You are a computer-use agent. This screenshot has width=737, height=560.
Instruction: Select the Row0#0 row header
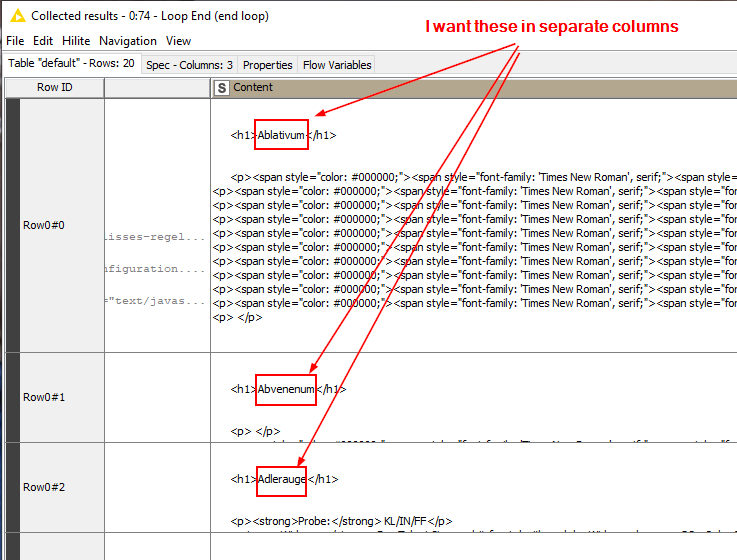tap(44, 225)
